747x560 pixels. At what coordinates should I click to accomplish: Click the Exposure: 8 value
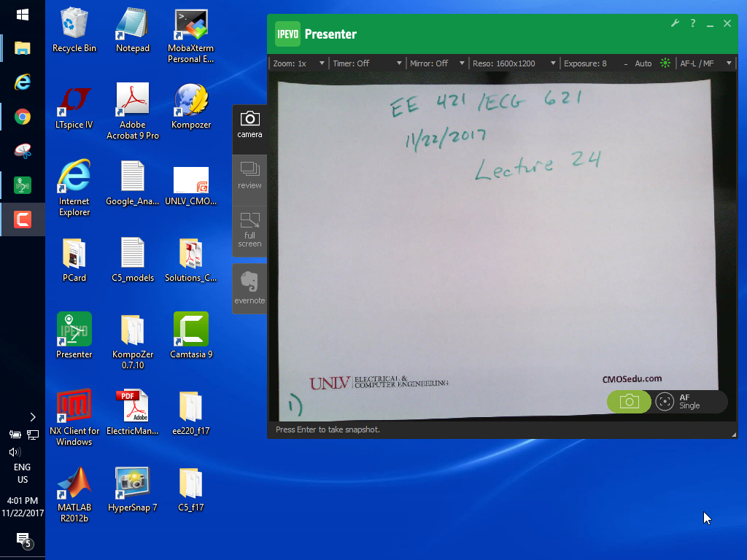(585, 63)
